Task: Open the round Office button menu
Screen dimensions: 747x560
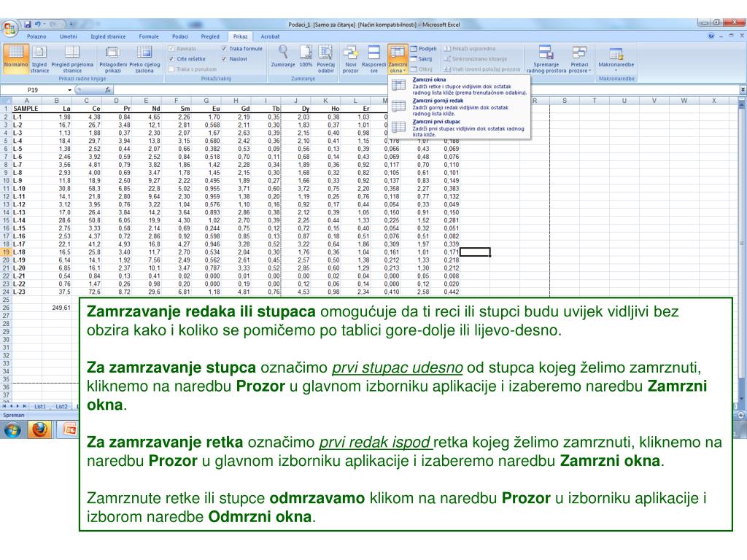Action: [x=9, y=29]
